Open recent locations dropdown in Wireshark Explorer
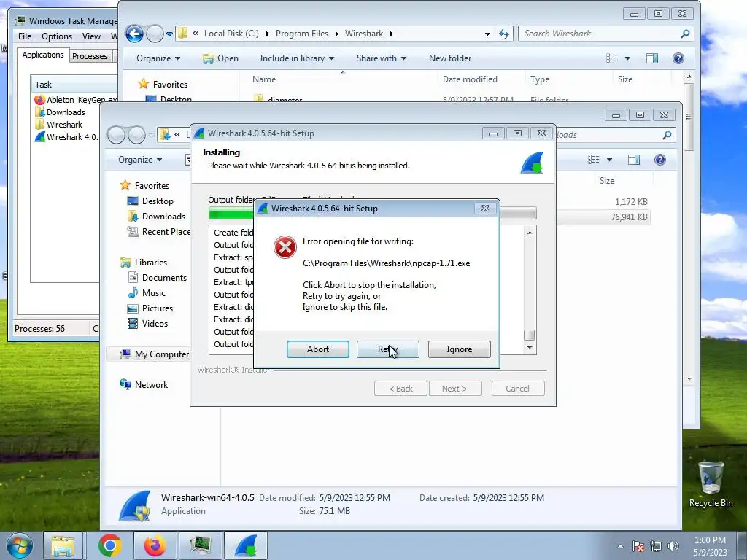The height and width of the screenshot is (560, 747). (x=169, y=34)
